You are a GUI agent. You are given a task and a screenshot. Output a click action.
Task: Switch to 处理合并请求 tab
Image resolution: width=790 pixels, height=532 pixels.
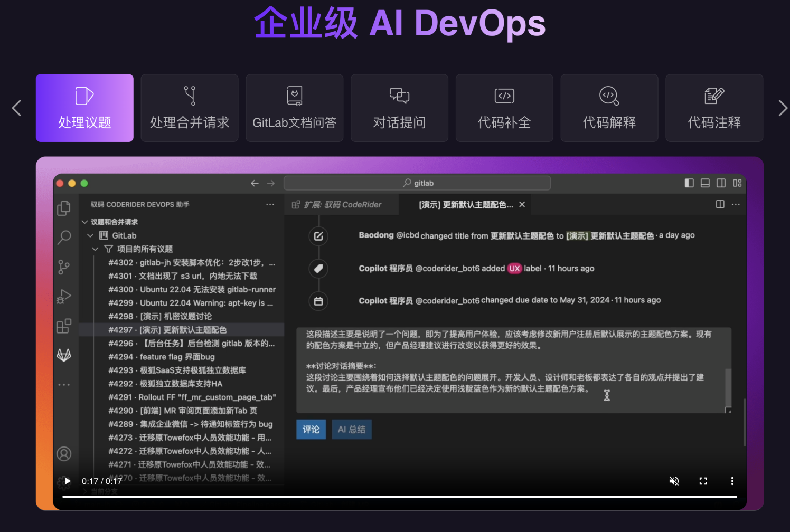190,108
